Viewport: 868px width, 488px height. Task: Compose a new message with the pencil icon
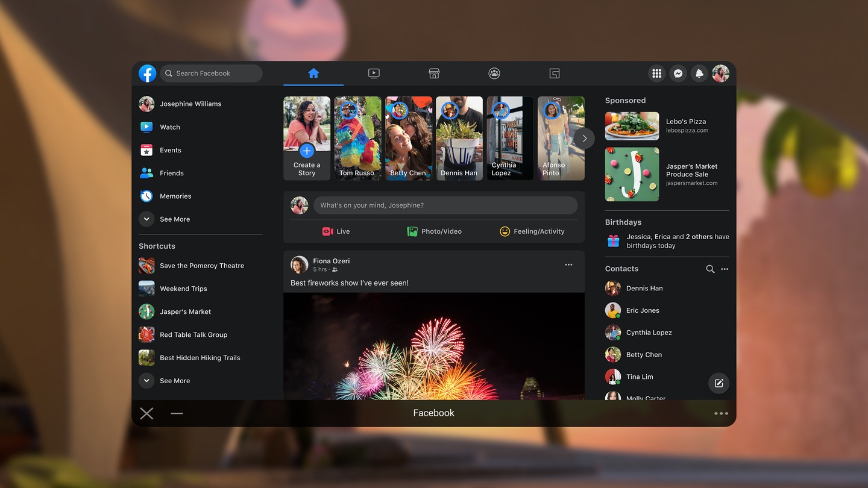(x=719, y=383)
